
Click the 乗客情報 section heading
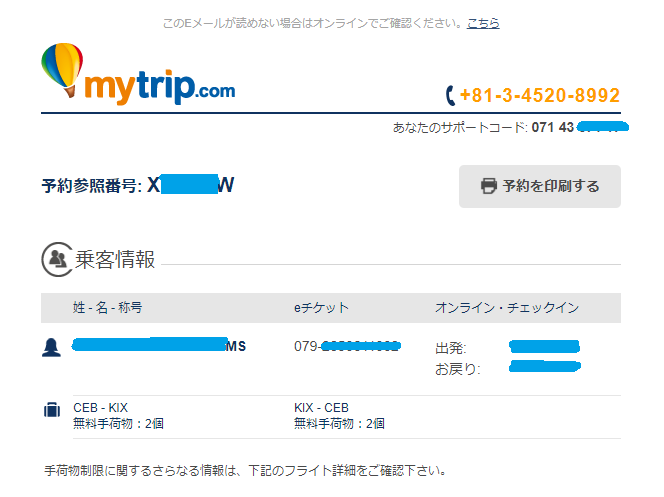click(x=115, y=259)
